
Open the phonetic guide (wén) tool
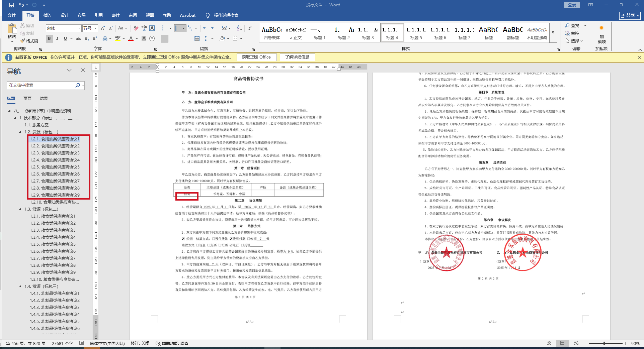coord(144,28)
